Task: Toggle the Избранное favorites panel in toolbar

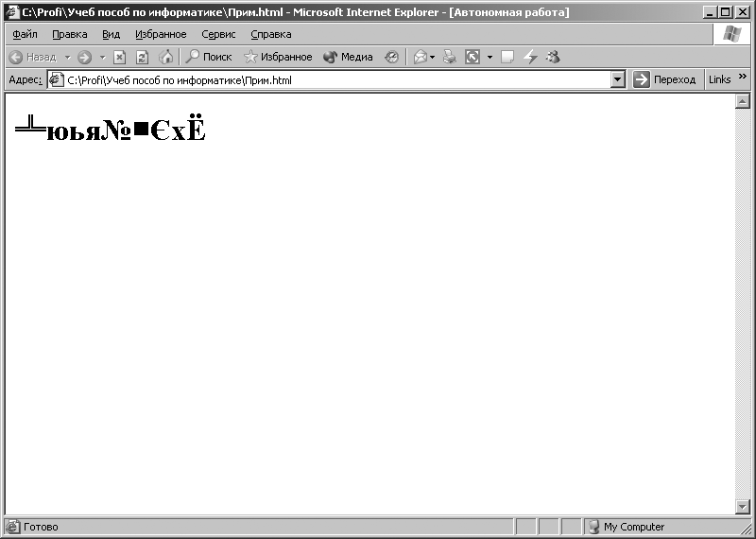Action: [x=278, y=57]
